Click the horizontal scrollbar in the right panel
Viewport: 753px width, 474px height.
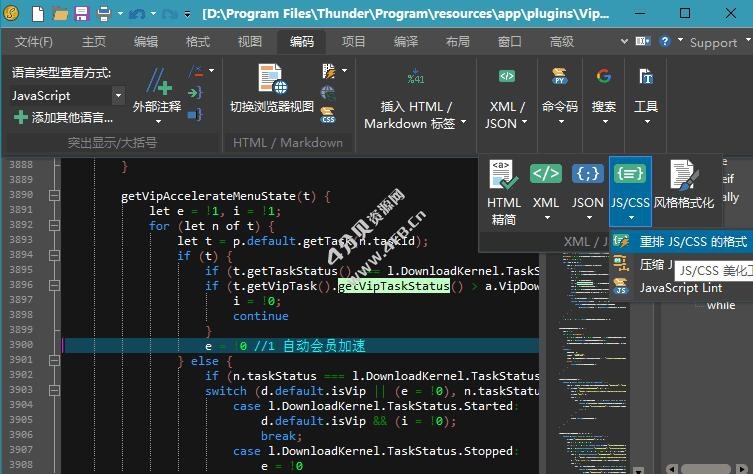coord(706,469)
